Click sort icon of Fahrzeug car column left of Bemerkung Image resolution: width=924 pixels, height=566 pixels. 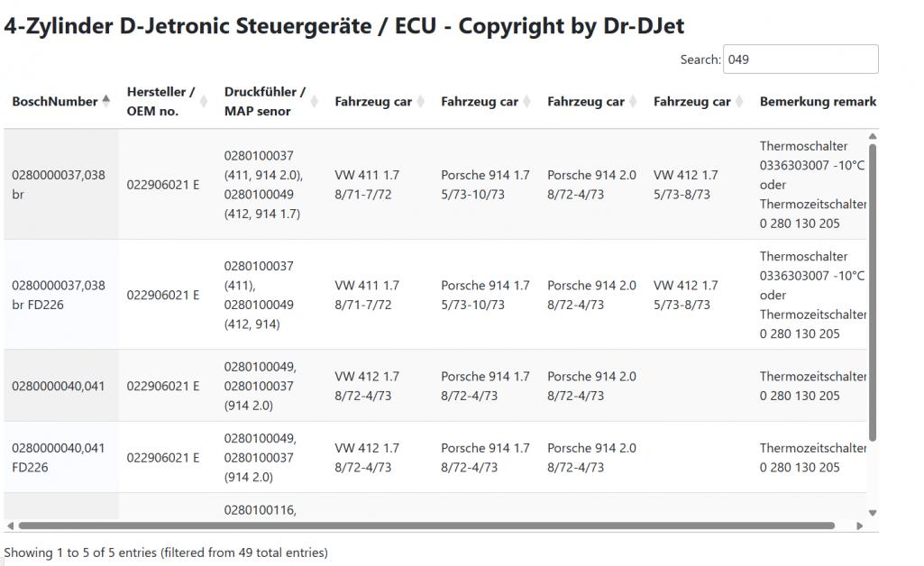(x=739, y=101)
